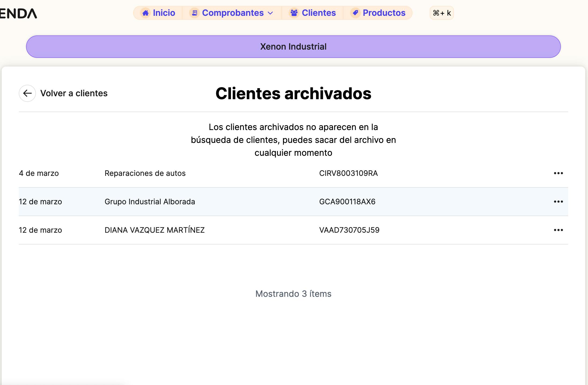This screenshot has height=385, width=588.
Task: Click the house icon beside Inicio
Action: click(x=145, y=13)
